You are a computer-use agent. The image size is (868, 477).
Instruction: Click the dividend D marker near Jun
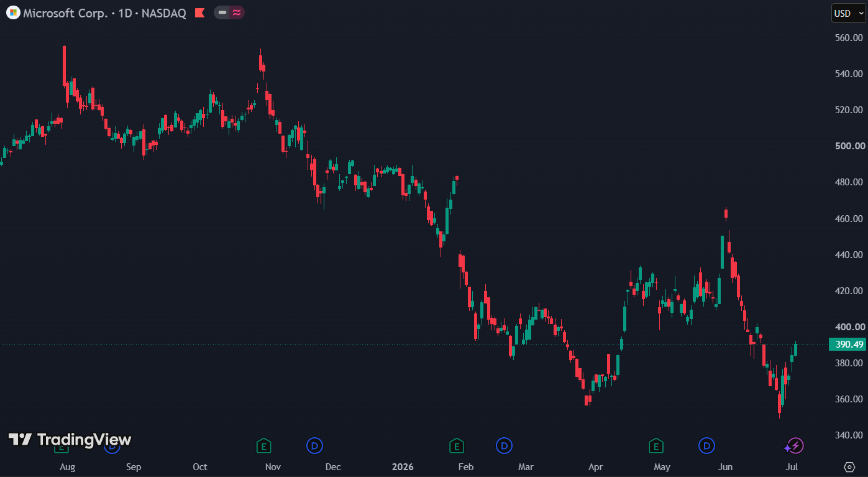(x=706, y=445)
